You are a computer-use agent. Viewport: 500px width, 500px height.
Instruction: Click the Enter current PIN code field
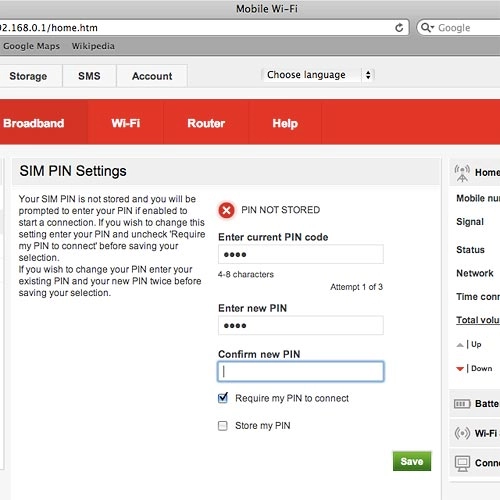(x=301, y=254)
